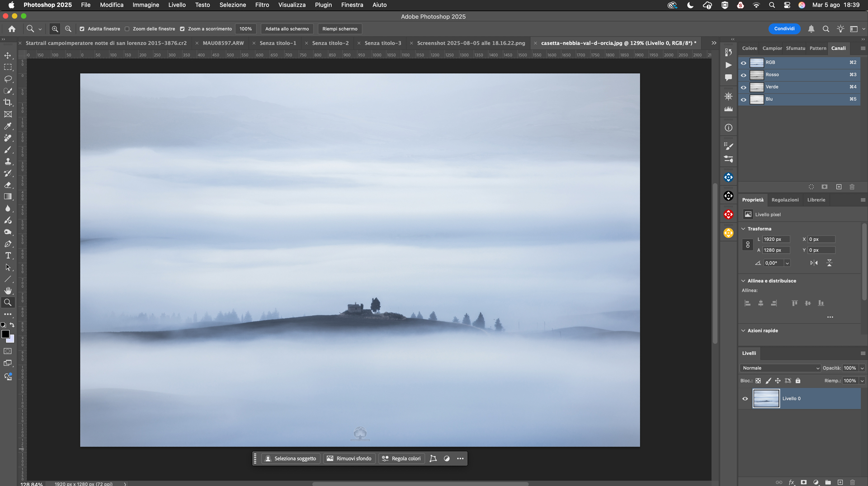
Task: Click the background color swatch
Action: (11, 340)
